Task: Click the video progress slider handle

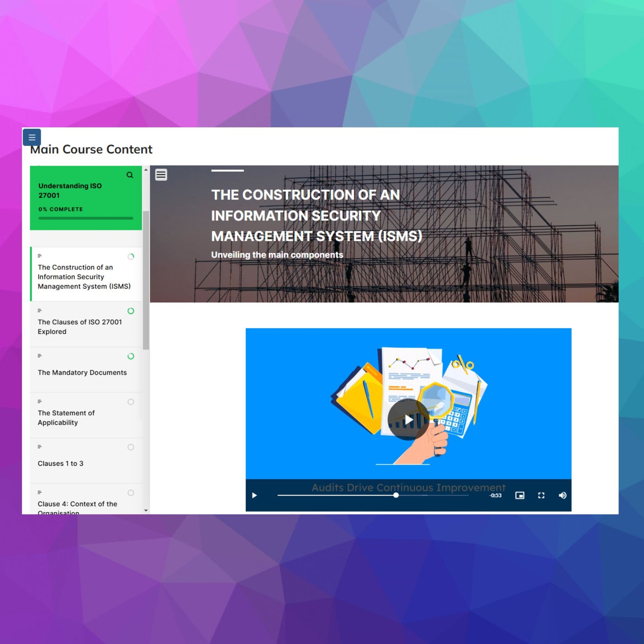Action: [396, 495]
